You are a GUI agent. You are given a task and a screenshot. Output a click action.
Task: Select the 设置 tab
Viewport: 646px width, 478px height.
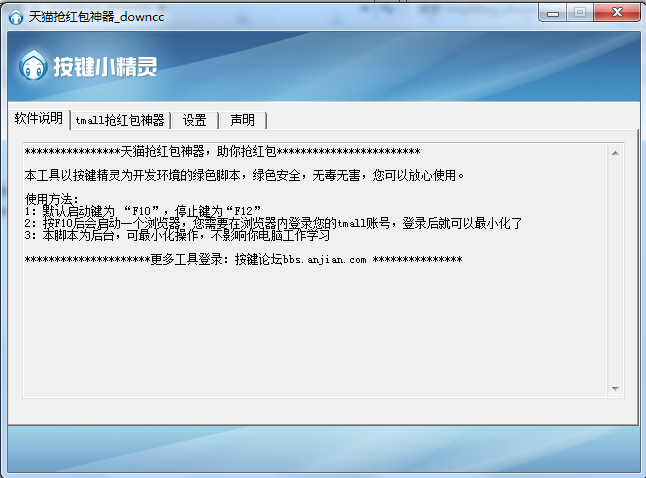(x=194, y=121)
